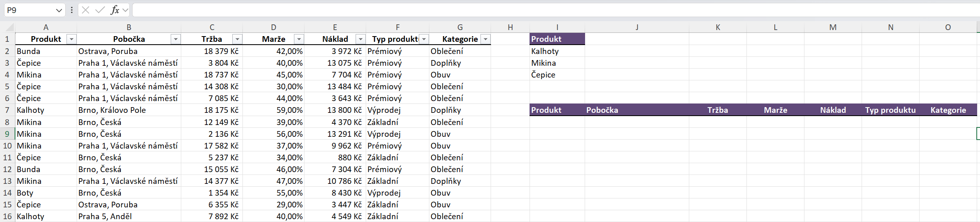Select column header J
This screenshot has width=980, height=222.
tap(637, 27)
